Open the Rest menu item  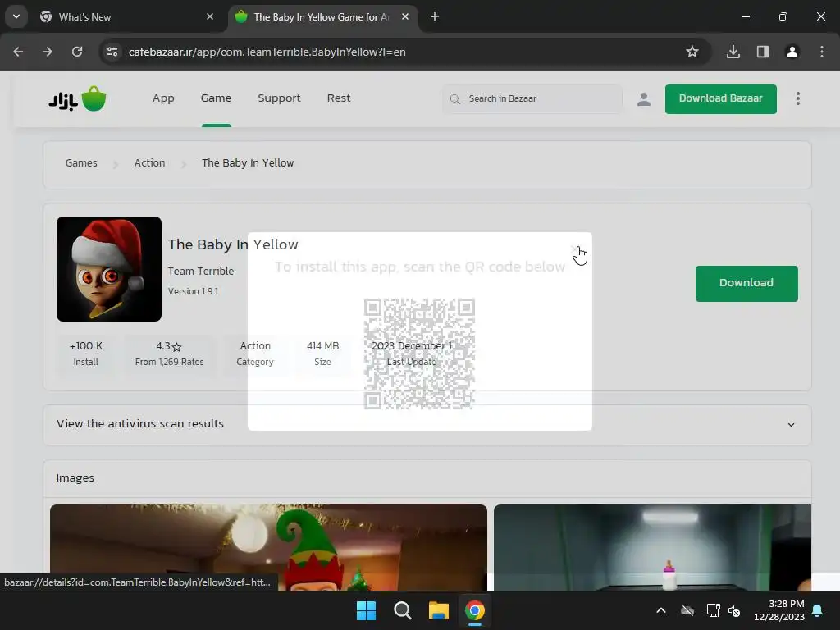(339, 98)
